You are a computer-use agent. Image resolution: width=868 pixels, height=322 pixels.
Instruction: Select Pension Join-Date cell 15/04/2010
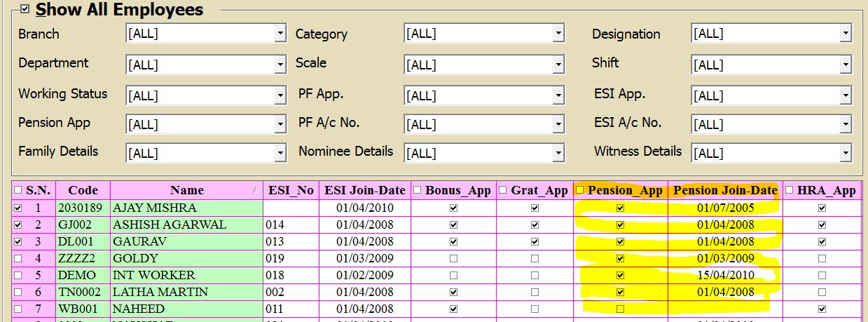725,276
